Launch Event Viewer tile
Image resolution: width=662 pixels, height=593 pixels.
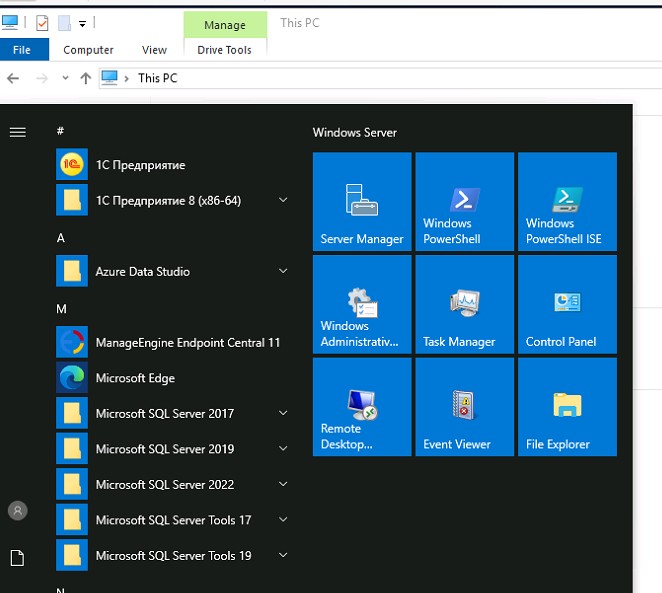[x=464, y=407]
